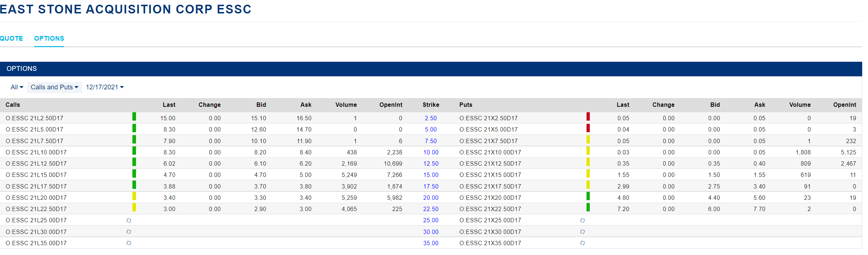Click green indicator for put 21X20.00D17

[588, 196]
